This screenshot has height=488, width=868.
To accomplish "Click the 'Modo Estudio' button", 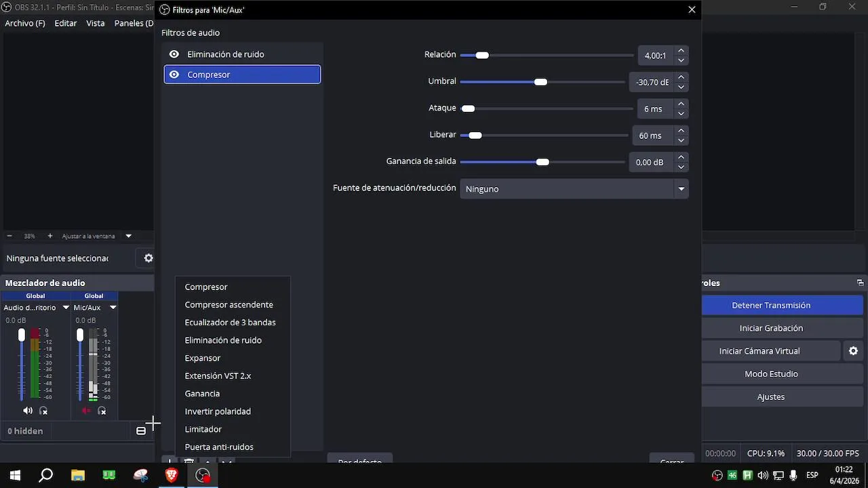I will (x=771, y=374).
